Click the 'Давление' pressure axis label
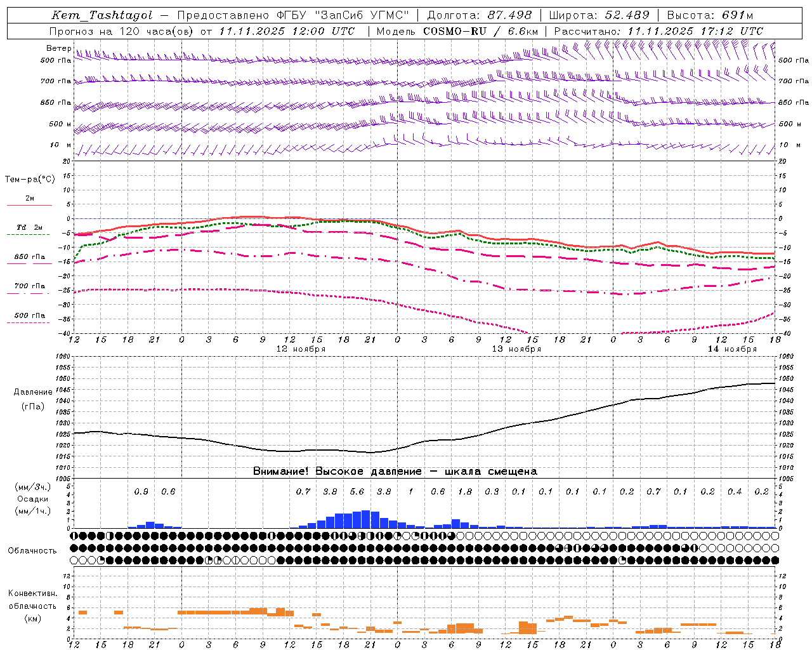Image resolution: width=812 pixels, height=650 pixels. pyautogui.click(x=33, y=392)
